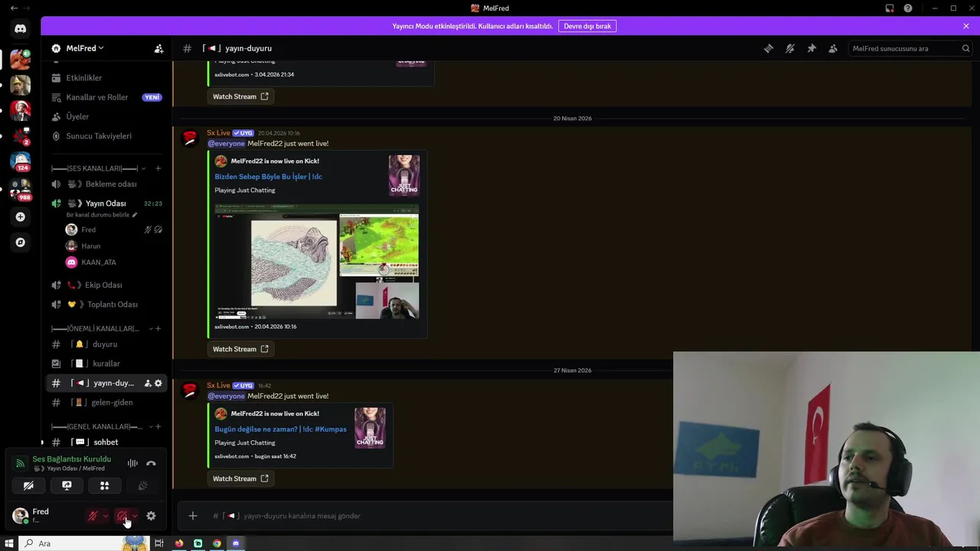
Task: Add a new server via plus icon
Action: pos(20,217)
